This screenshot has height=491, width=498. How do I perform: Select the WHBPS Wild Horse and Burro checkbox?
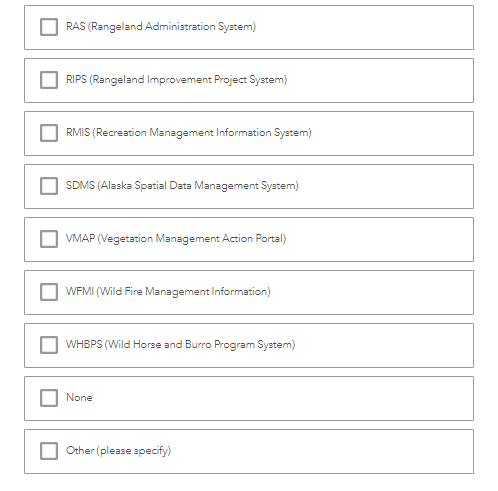pos(49,345)
